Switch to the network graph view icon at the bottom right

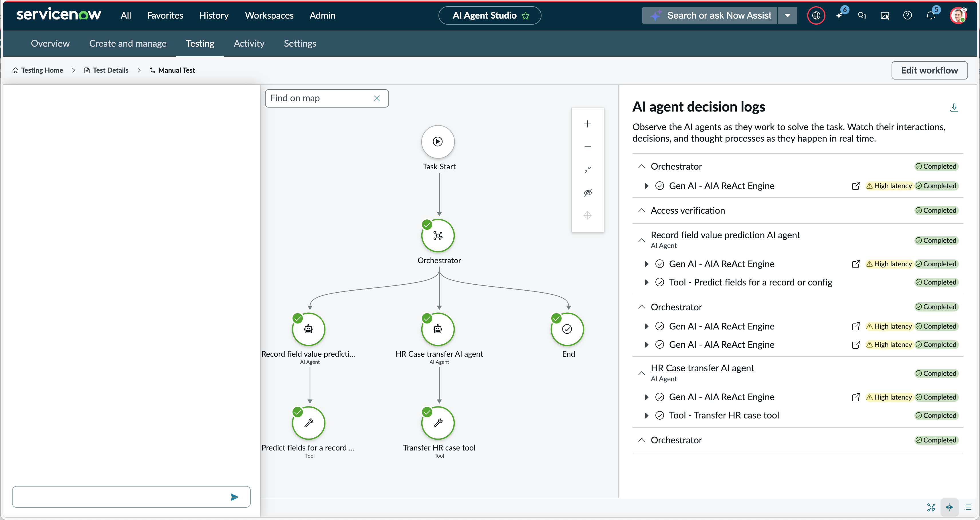point(931,507)
